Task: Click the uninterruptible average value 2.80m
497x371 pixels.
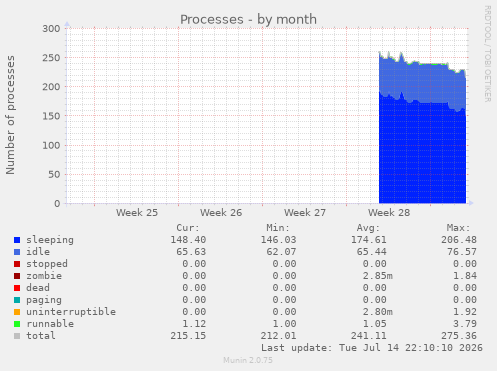Action: point(378,312)
